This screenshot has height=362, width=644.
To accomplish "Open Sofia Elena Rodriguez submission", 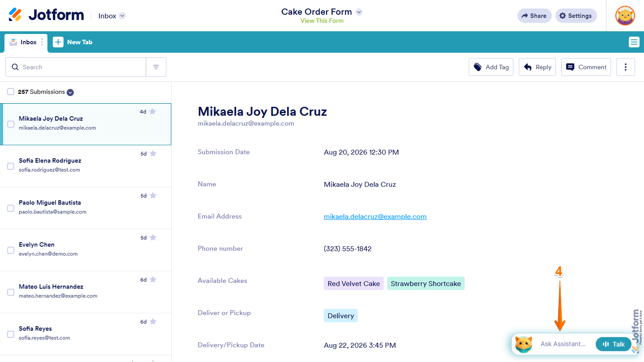I will point(85,166).
